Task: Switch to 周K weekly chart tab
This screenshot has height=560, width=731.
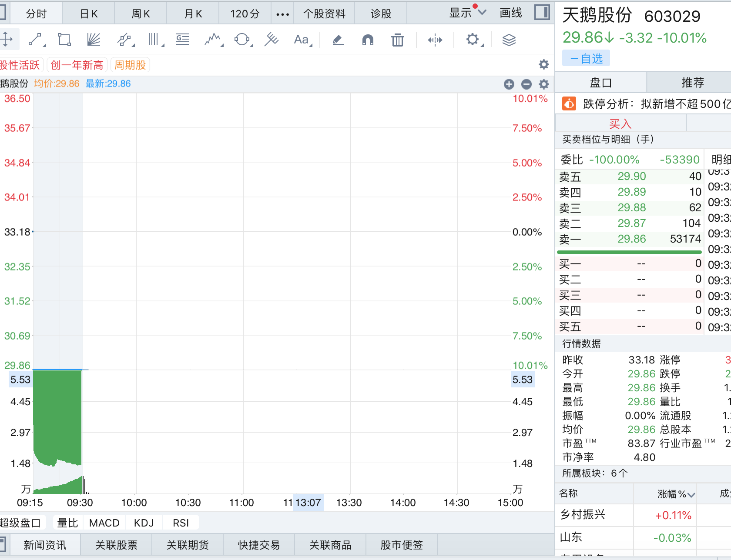Action: tap(141, 13)
